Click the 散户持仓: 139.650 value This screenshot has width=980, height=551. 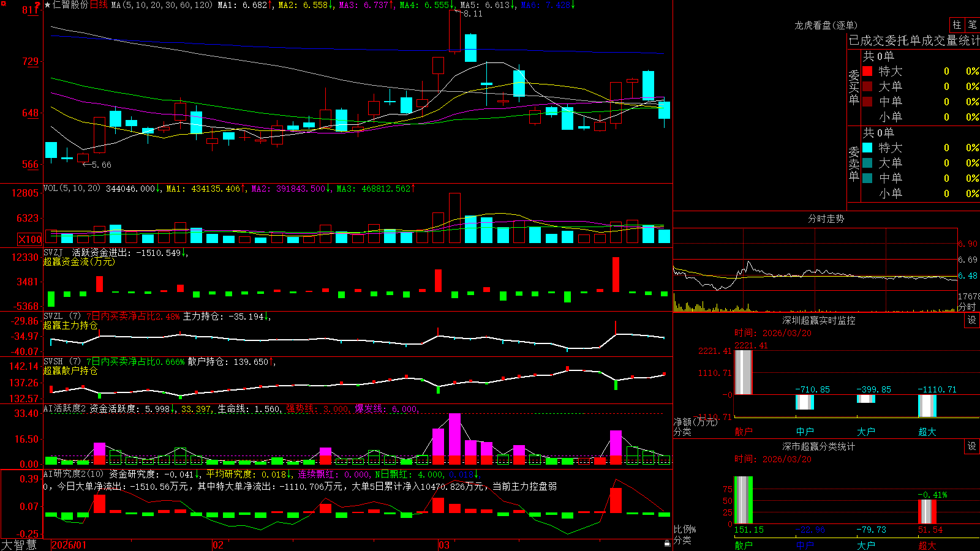(x=228, y=361)
